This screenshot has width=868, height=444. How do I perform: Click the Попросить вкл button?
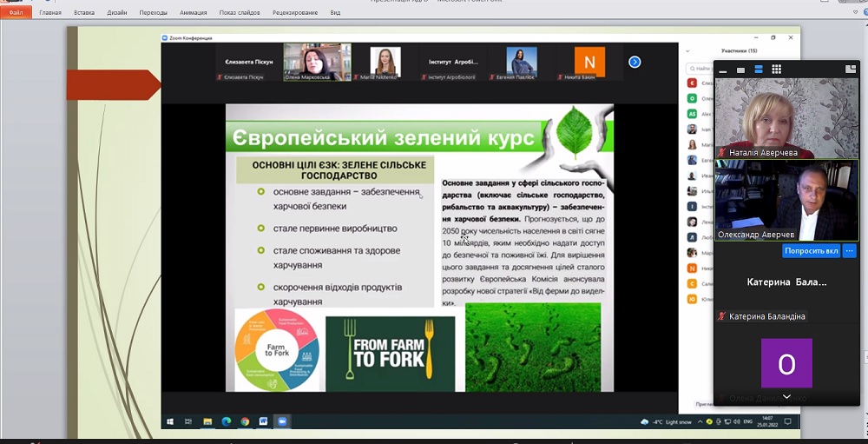[811, 250]
